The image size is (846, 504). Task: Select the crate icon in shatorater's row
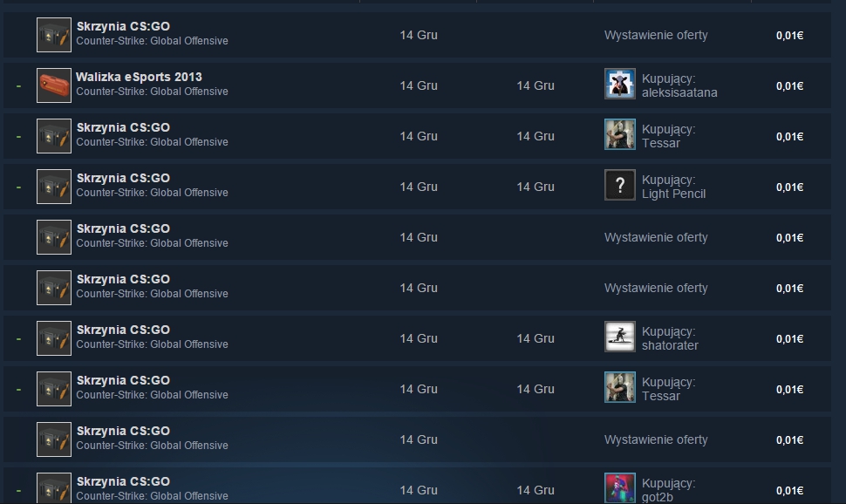54,338
